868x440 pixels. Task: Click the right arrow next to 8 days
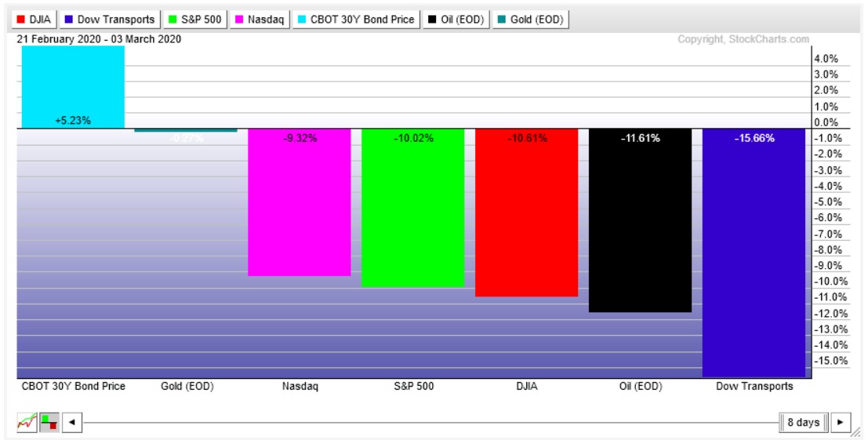[841, 423]
